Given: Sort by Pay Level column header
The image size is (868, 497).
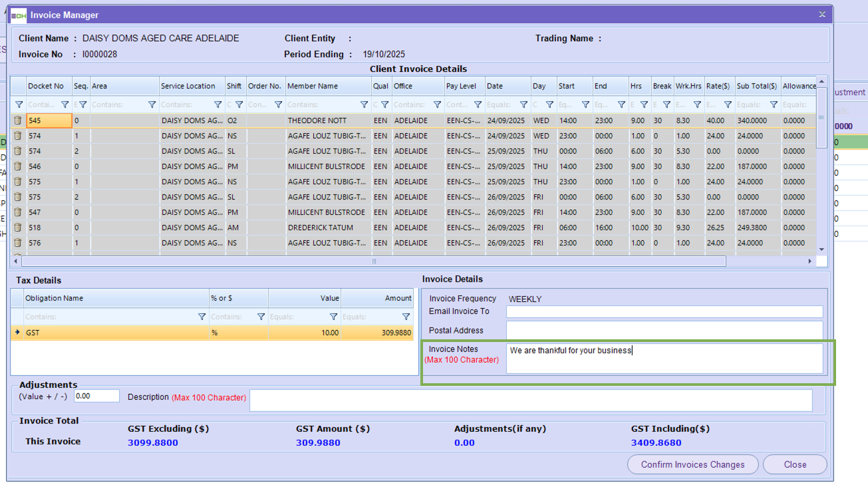Looking at the screenshot, I should [461, 86].
